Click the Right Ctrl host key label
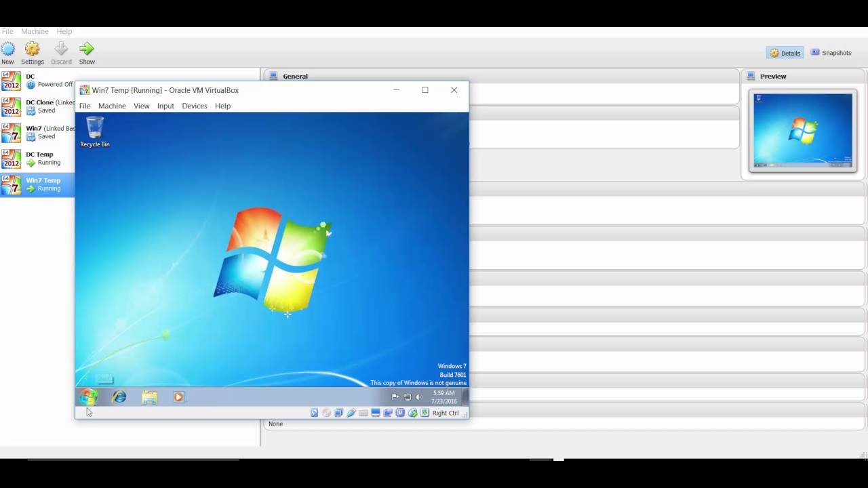868x488 pixels. coord(446,413)
